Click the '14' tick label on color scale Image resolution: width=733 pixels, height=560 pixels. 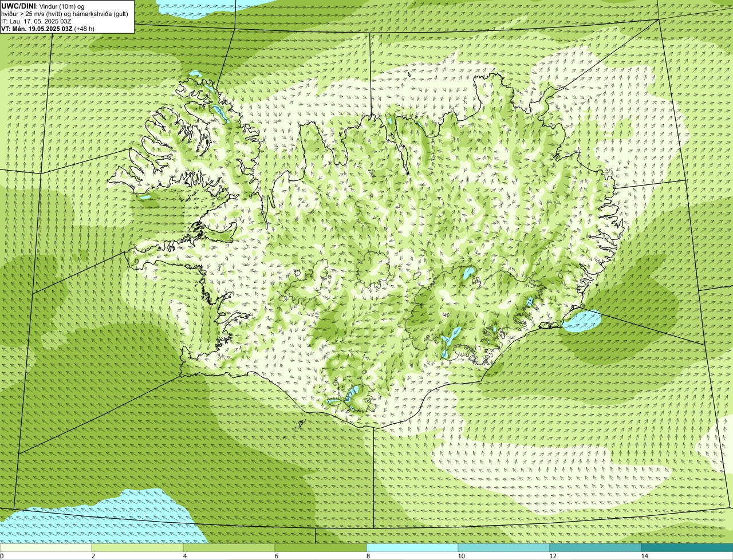(x=644, y=556)
